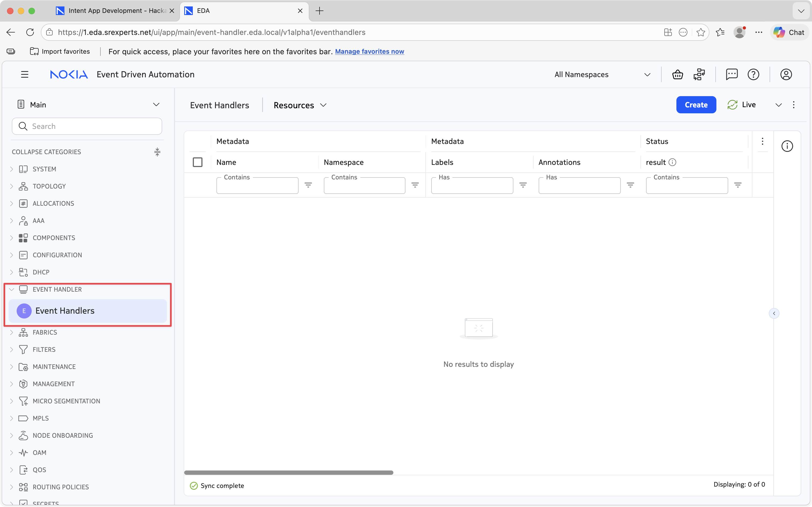Click the Name Contains filter field
The width and height of the screenshot is (812, 507).
pyautogui.click(x=257, y=186)
